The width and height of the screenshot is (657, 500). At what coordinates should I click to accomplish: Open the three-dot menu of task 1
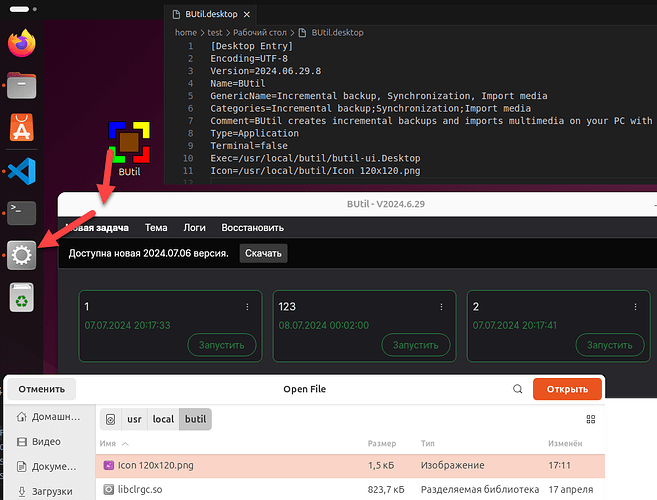(247, 307)
